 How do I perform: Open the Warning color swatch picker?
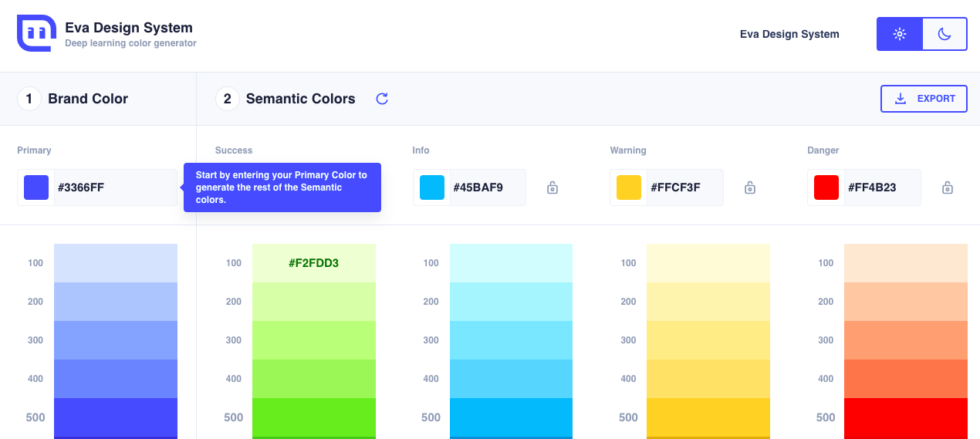coord(629,187)
